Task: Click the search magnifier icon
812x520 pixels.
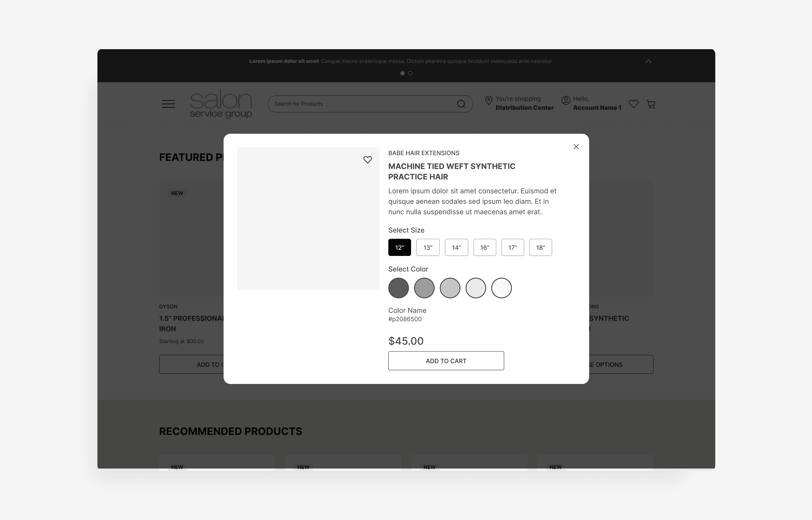Action: click(461, 104)
